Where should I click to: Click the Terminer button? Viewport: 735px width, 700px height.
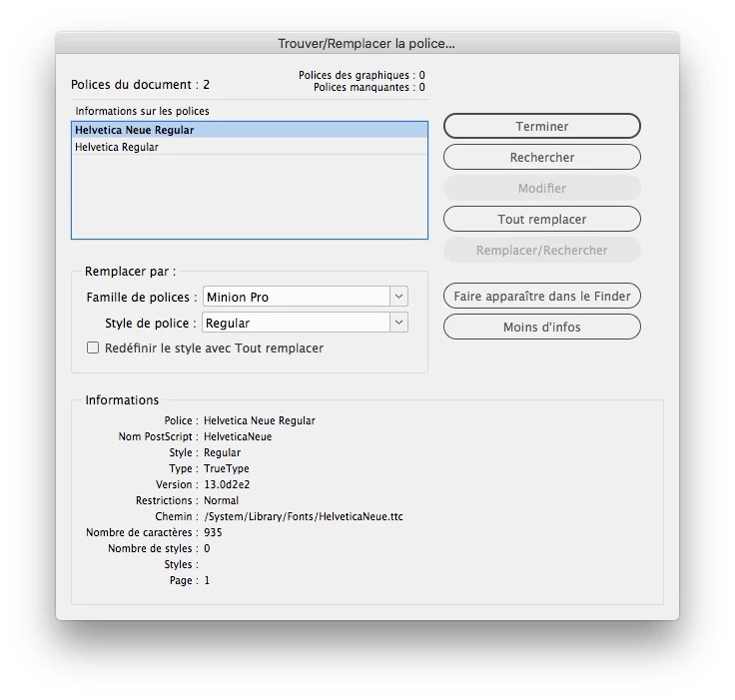(x=542, y=126)
